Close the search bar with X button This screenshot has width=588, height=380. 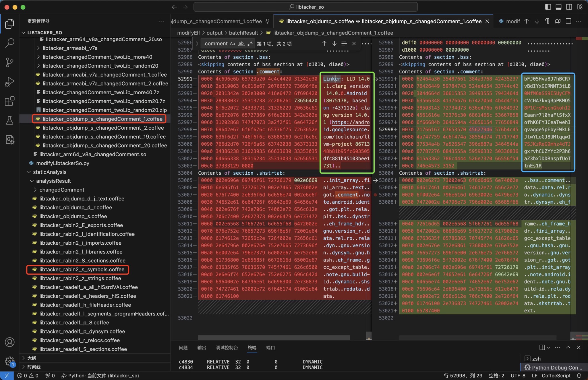(354, 43)
